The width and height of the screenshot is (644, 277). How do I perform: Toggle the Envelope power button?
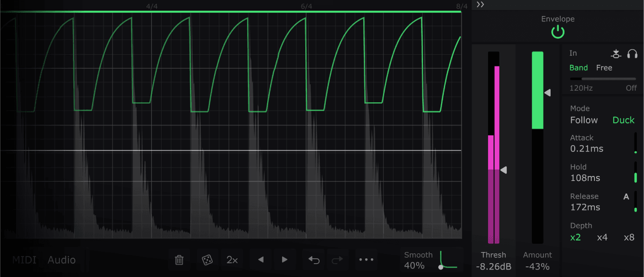[x=558, y=33]
